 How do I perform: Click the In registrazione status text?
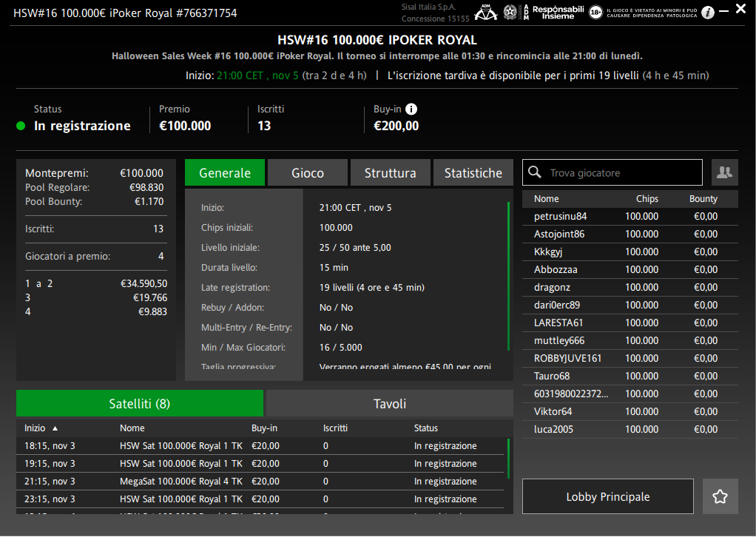[x=82, y=126]
